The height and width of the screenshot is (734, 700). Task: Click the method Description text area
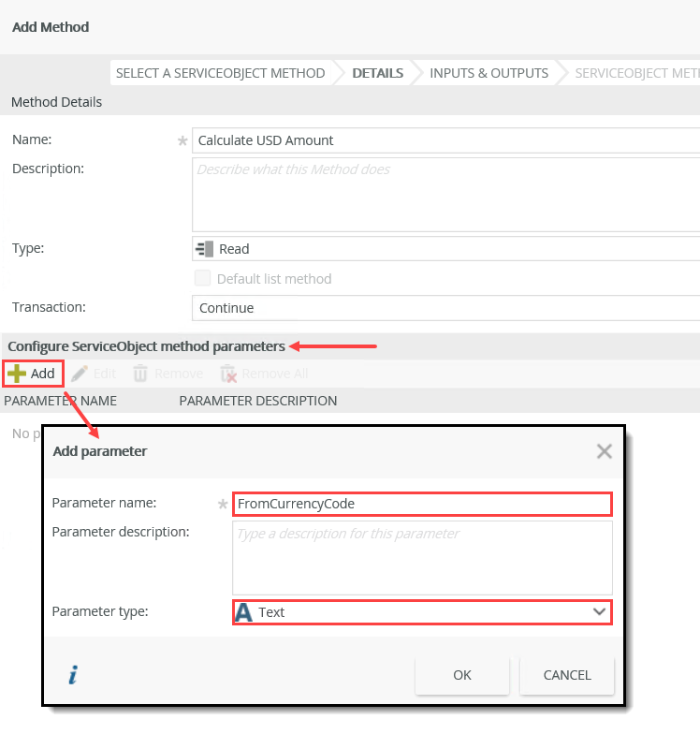445,195
